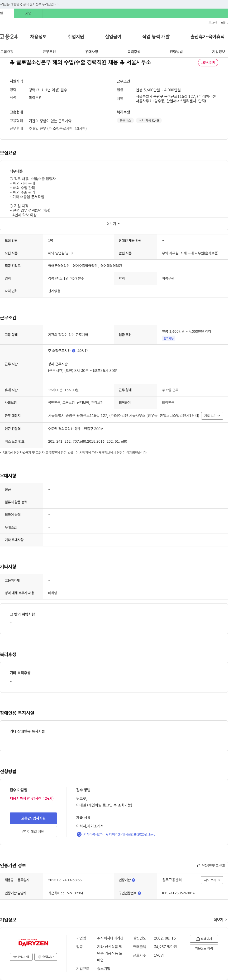
Task: Select 구인인증번호 K152412506240016 text
Action: click(178, 893)
